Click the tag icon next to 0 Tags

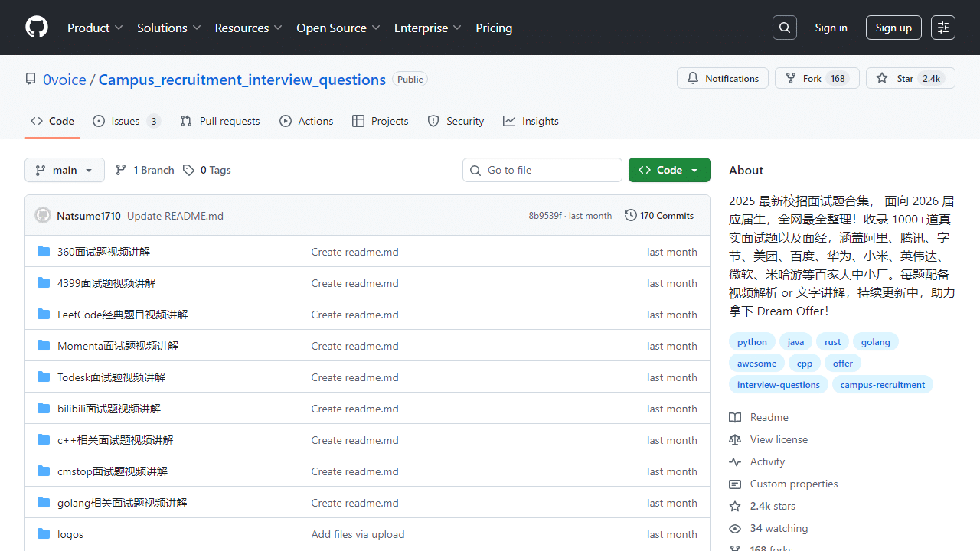coord(188,170)
